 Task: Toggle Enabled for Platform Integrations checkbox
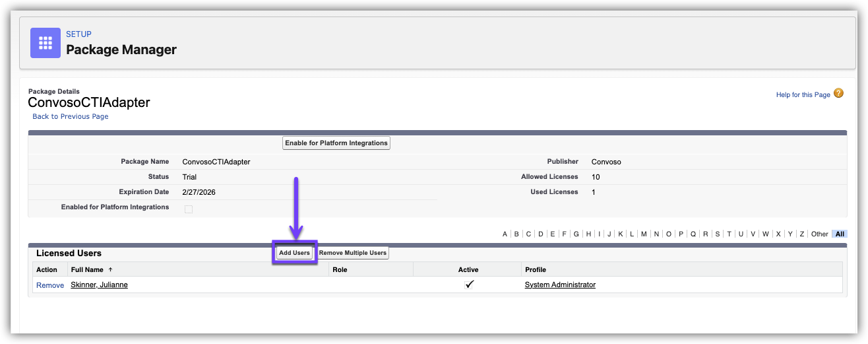tap(189, 209)
